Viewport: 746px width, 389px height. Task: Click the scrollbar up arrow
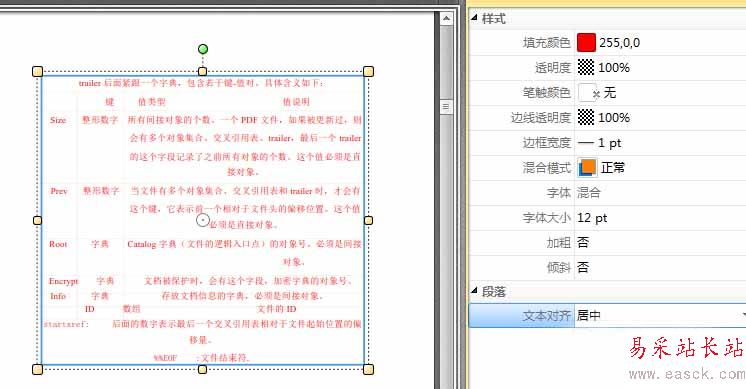click(x=446, y=19)
